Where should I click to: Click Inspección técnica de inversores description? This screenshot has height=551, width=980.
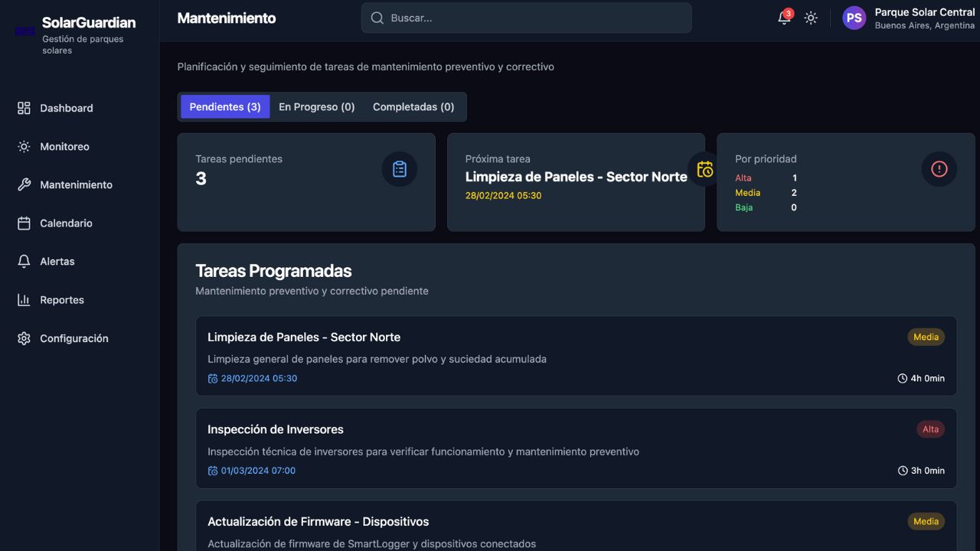click(x=423, y=452)
